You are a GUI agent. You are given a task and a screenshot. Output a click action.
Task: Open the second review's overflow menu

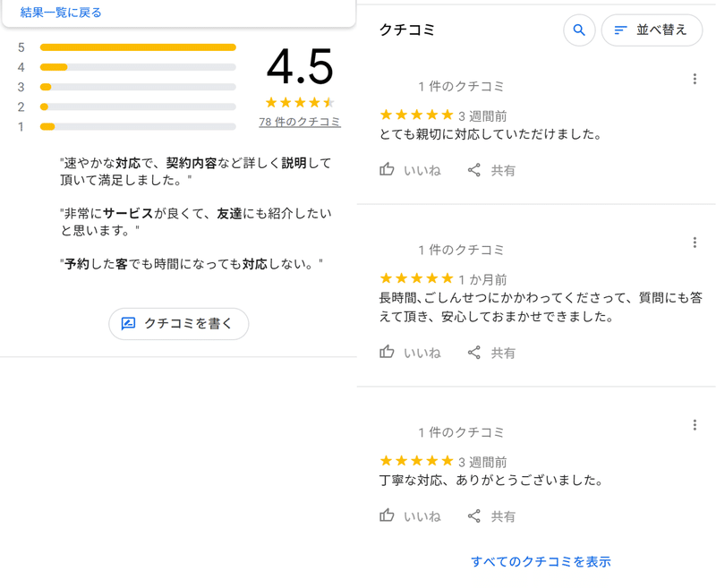(x=695, y=242)
